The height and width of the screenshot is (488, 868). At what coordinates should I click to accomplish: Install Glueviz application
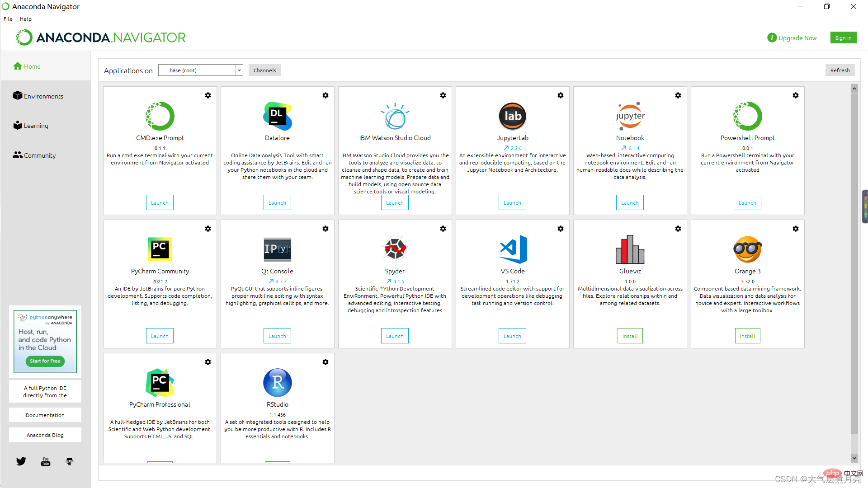click(x=630, y=336)
